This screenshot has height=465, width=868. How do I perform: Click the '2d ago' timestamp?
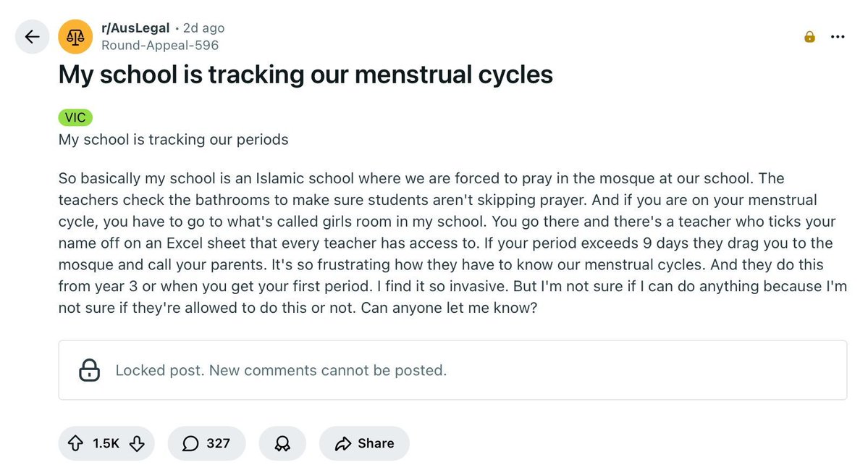pos(203,28)
